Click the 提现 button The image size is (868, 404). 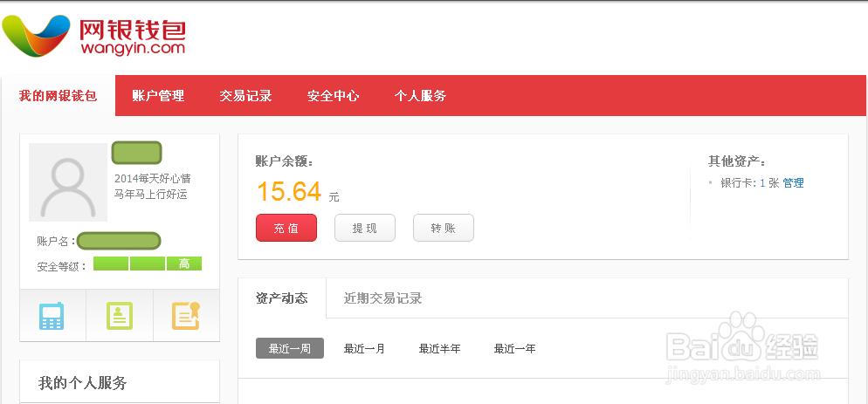(x=365, y=228)
